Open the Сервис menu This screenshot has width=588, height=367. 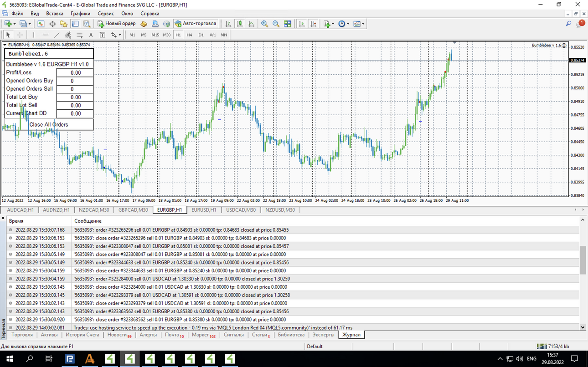click(x=106, y=14)
